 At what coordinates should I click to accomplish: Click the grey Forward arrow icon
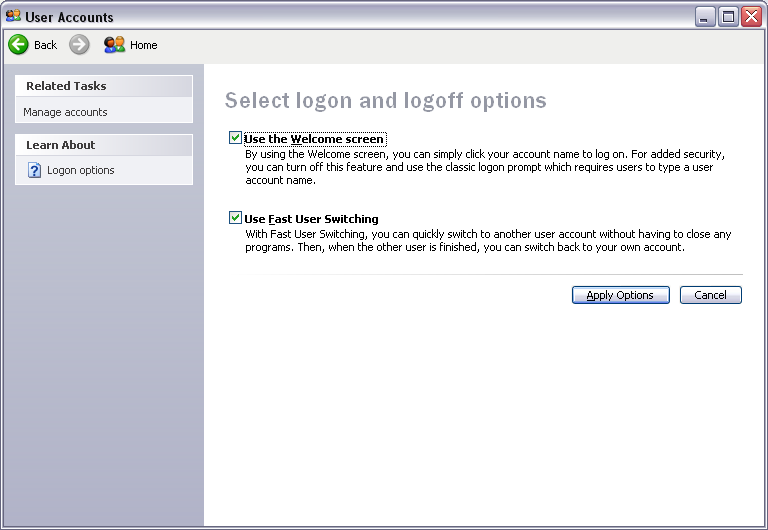[x=79, y=45]
